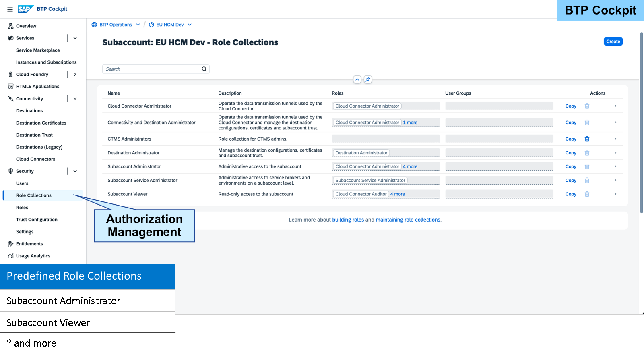Click the Entitlements icon

coord(11,244)
